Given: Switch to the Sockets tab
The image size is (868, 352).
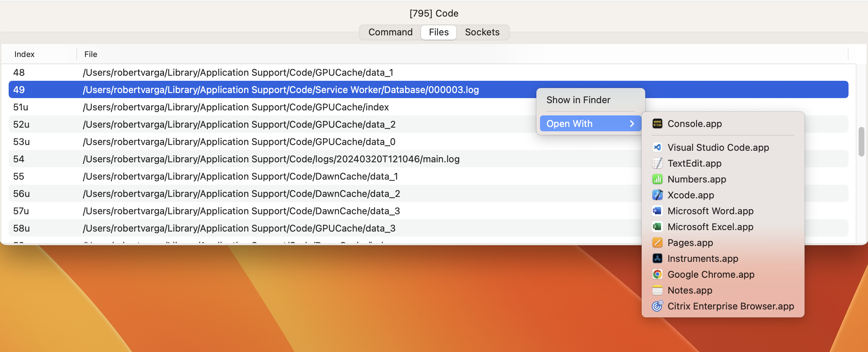Looking at the screenshot, I should (482, 32).
